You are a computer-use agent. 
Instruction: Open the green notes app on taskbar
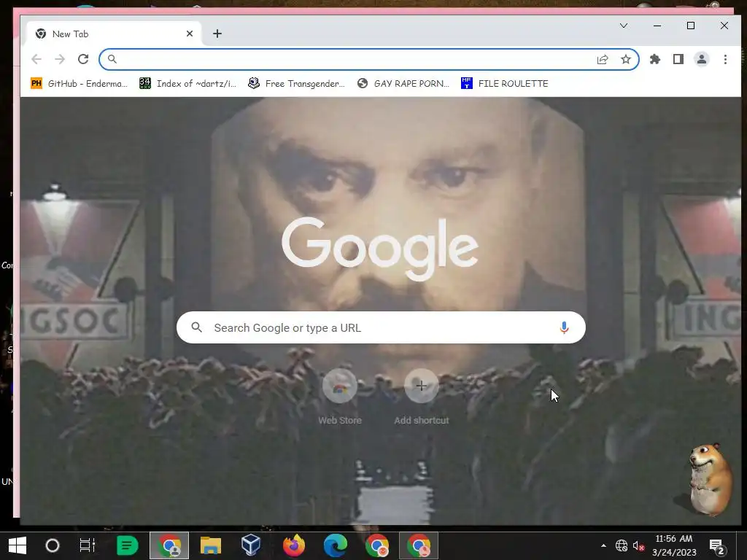127,545
